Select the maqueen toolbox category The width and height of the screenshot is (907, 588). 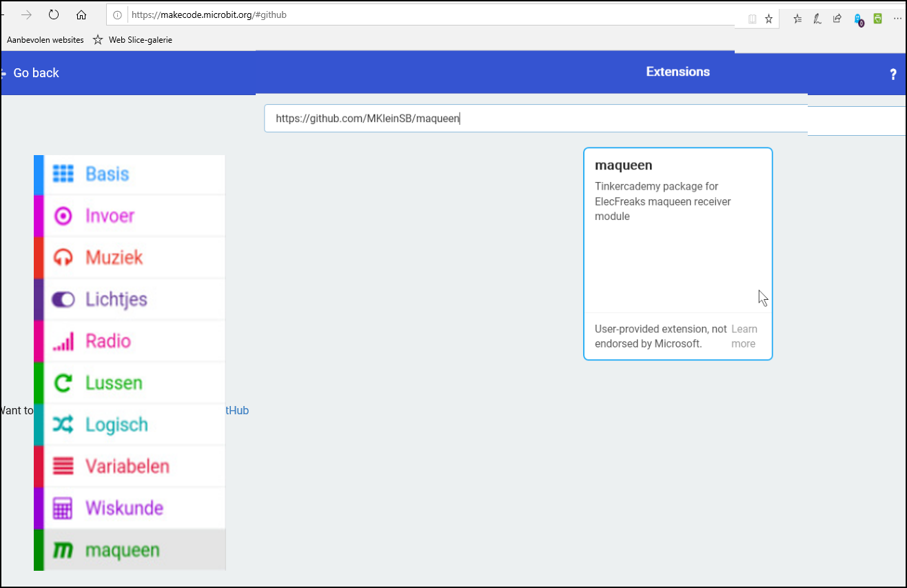click(x=130, y=550)
